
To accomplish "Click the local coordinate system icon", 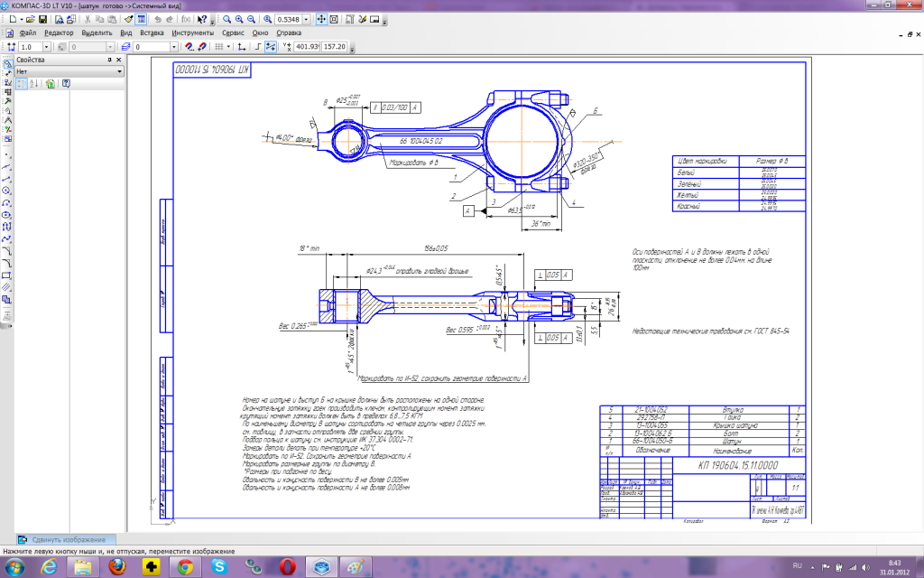I will (241, 47).
